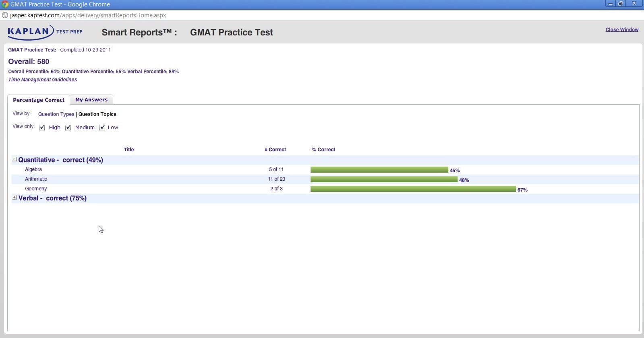Click the 67% label next to Geometry bar
Screen dimensions: 644x338
coord(522,190)
